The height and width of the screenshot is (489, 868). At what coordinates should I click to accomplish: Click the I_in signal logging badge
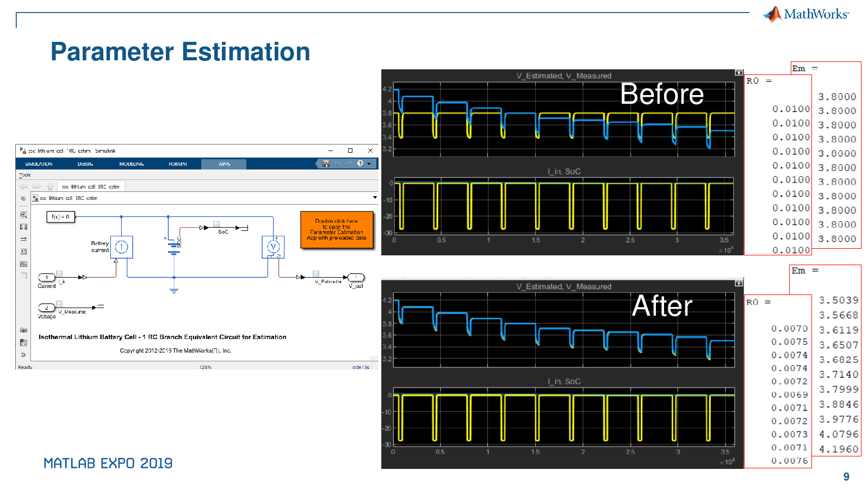click(59, 273)
